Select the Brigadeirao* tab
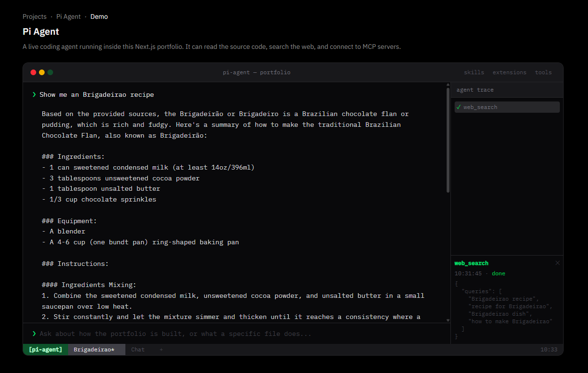This screenshot has width=588, height=373. coord(97,350)
